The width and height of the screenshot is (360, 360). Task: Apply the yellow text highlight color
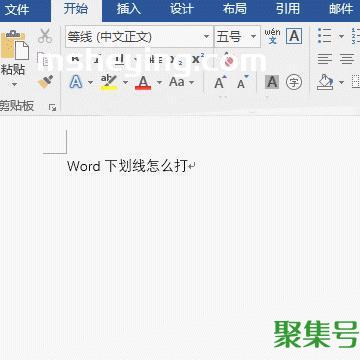[109, 82]
